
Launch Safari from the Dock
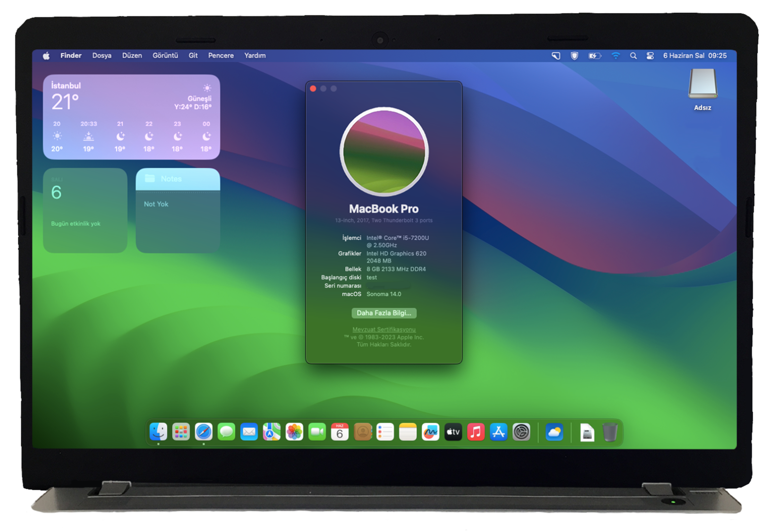point(204,432)
